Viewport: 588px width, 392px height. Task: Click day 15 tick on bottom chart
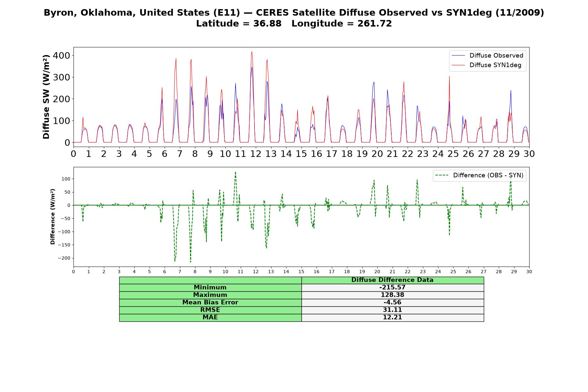[301, 271]
